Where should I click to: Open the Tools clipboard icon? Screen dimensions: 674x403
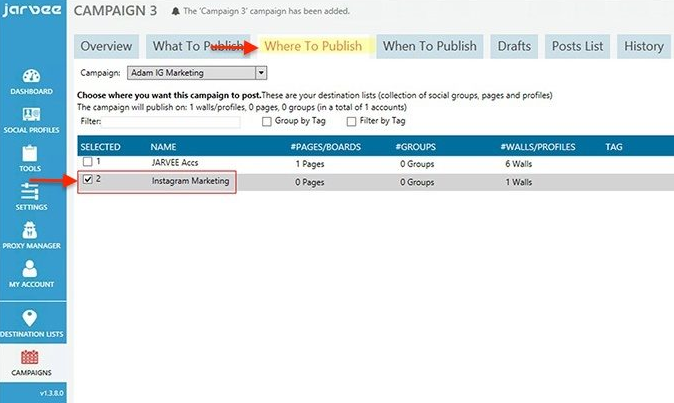30,153
